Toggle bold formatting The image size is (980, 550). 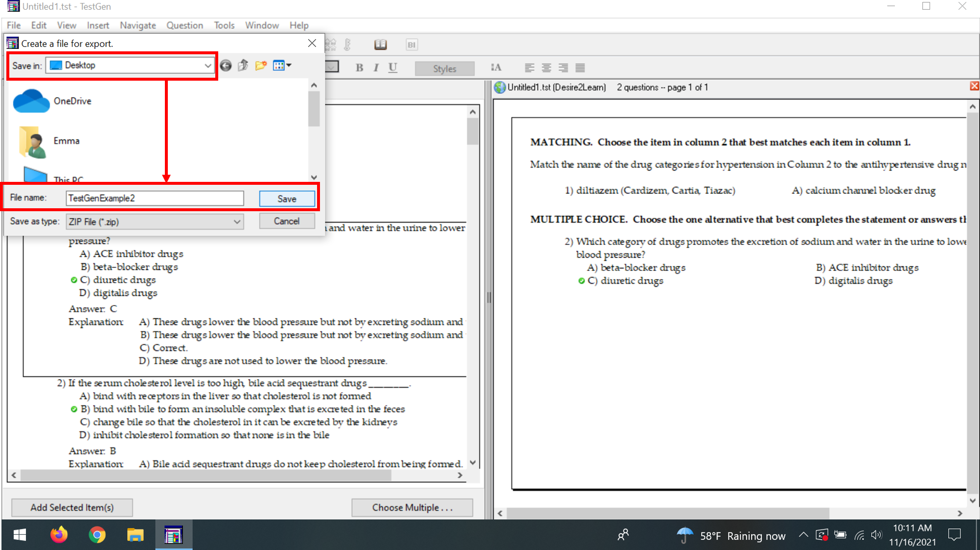359,67
